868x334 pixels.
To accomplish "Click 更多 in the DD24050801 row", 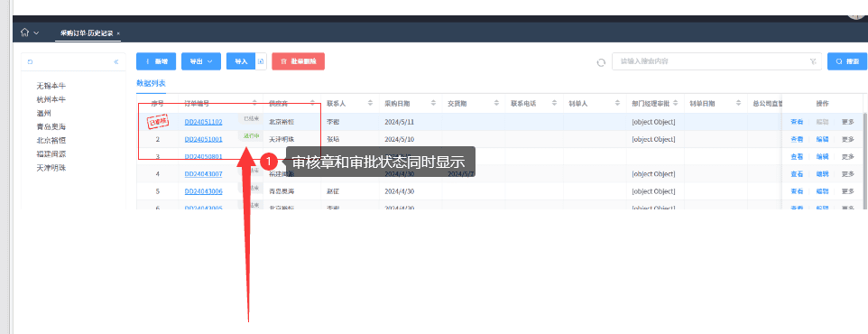I will tap(848, 157).
